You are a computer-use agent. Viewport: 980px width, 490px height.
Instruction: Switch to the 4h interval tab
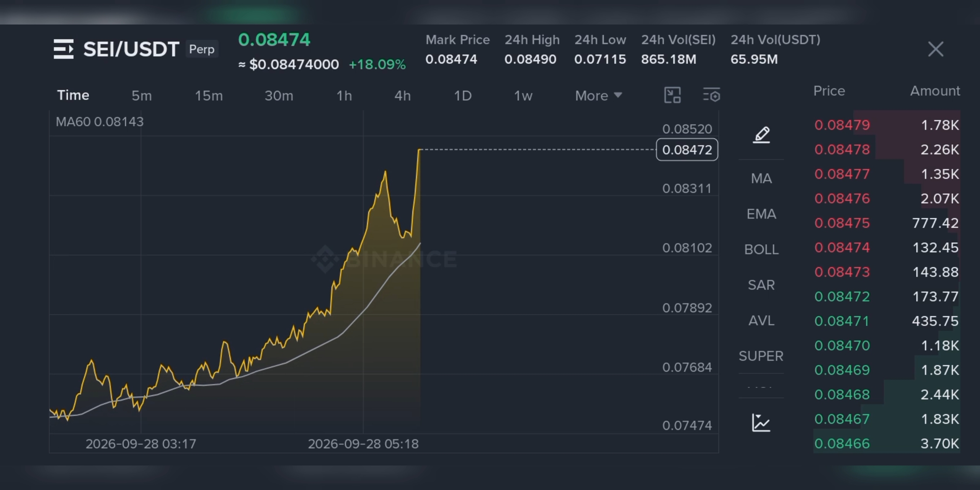(x=403, y=95)
